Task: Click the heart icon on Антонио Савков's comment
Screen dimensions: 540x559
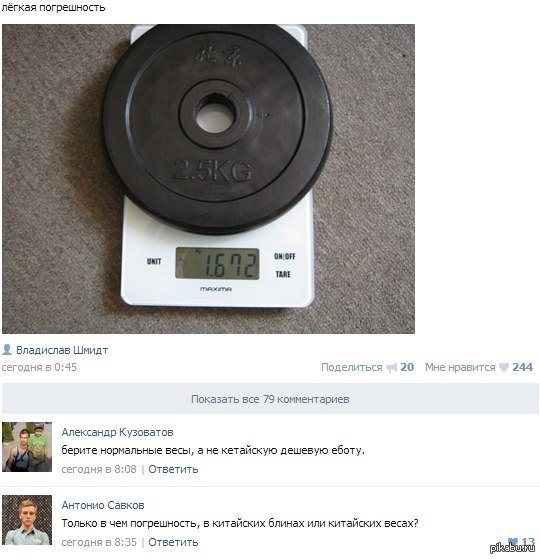Action: [513, 542]
